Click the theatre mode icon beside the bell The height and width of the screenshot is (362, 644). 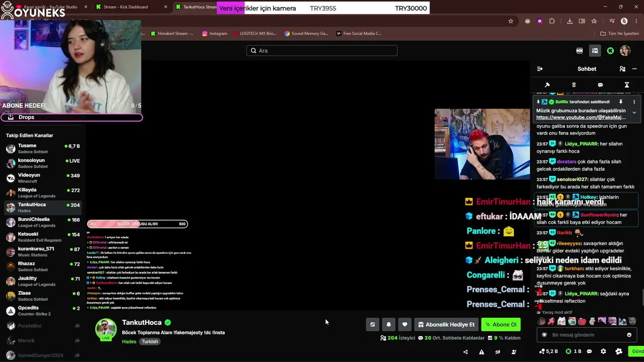point(372,325)
